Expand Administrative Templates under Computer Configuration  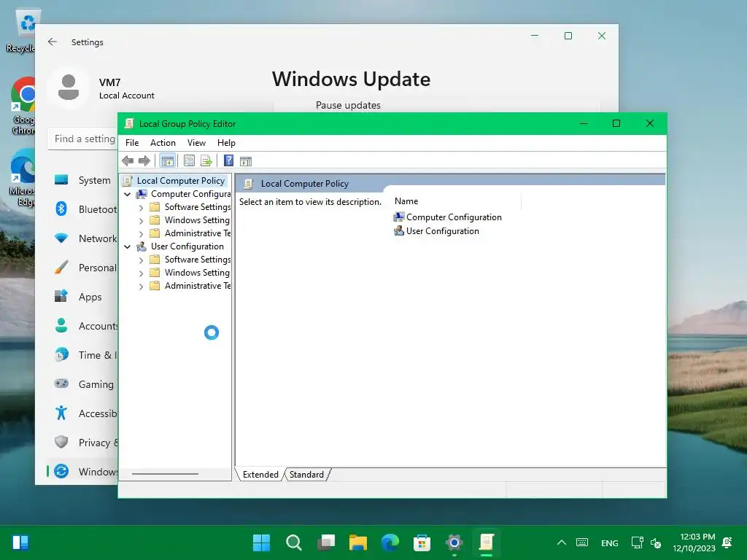click(x=141, y=234)
